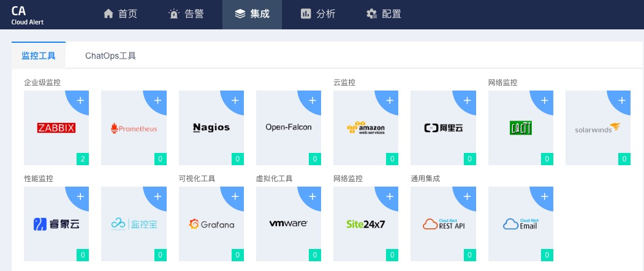Click the 通用集成 section heading
This screenshot has width=644, height=271.
425,179
